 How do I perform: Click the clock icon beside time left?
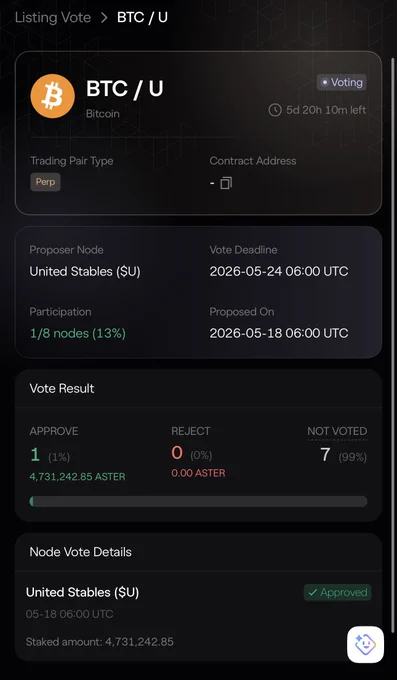(x=275, y=110)
